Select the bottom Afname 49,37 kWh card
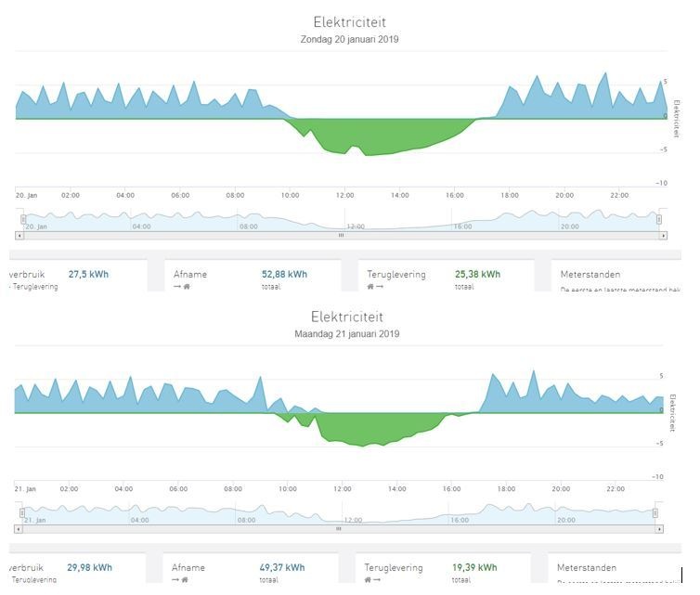Screen dimensions: 700x595 click(251, 568)
